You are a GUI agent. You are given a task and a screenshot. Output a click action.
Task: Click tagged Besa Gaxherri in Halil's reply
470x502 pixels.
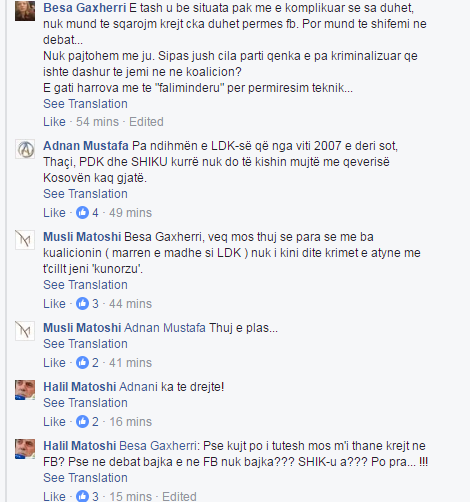159,446
